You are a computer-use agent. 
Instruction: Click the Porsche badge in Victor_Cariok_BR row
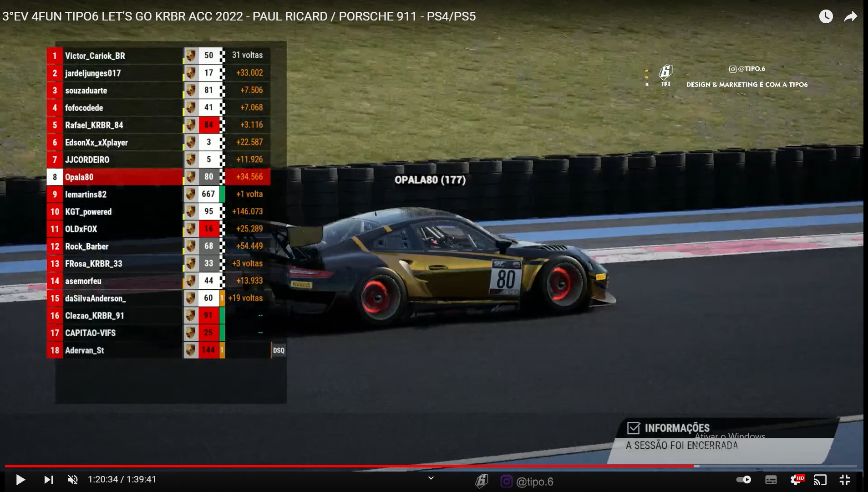pyautogui.click(x=191, y=56)
